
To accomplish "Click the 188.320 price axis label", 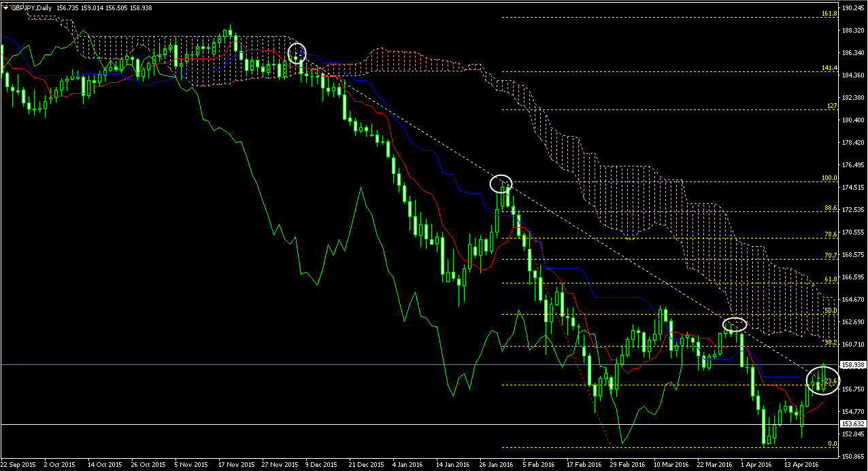I will [x=853, y=31].
